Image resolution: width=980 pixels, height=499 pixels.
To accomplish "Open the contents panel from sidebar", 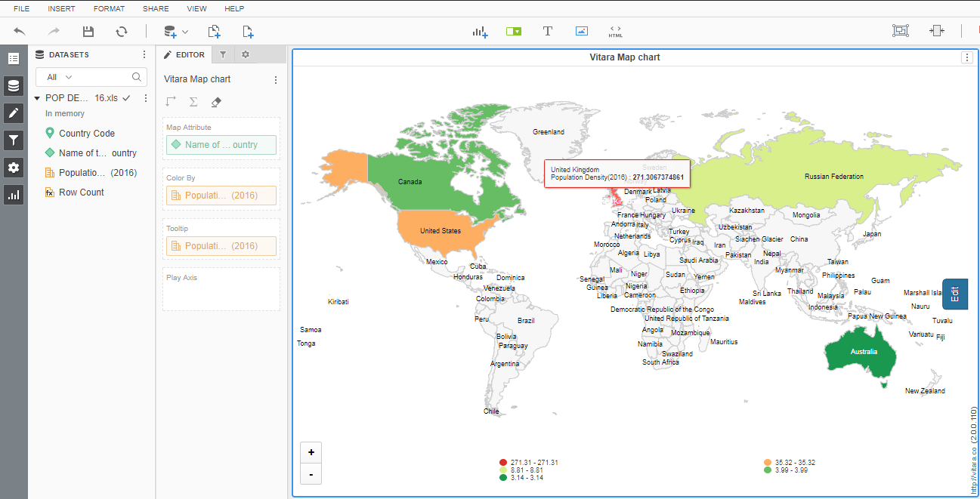I will [x=14, y=58].
